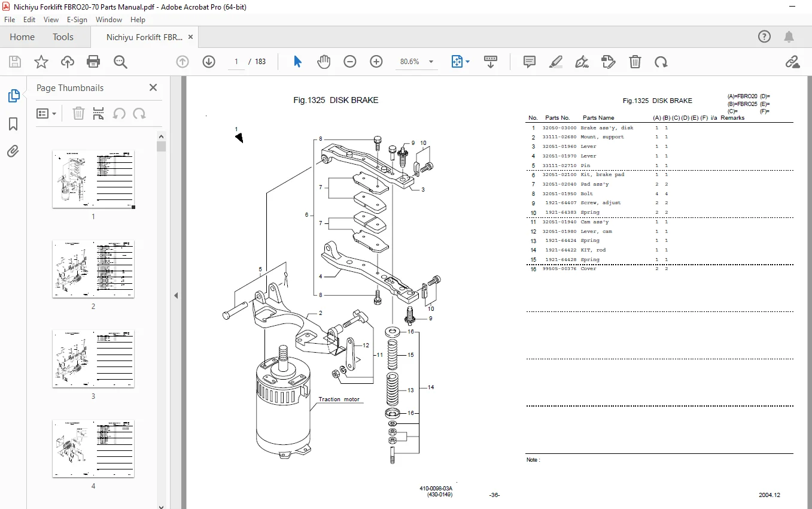Add a comment with the speech bubble tool
Screen dimensions: 812x509
(530, 62)
